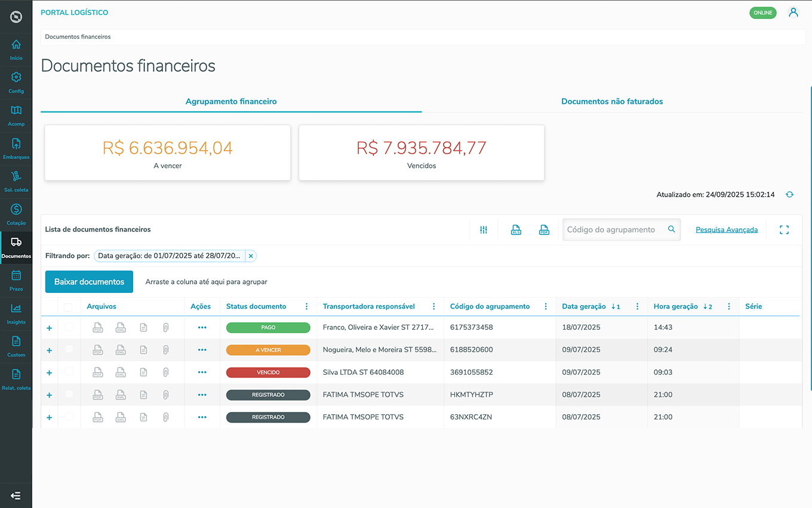This screenshot has width=812, height=508.
Task: Open actions menu for Silva LTDA row
Action: pos(202,372)
